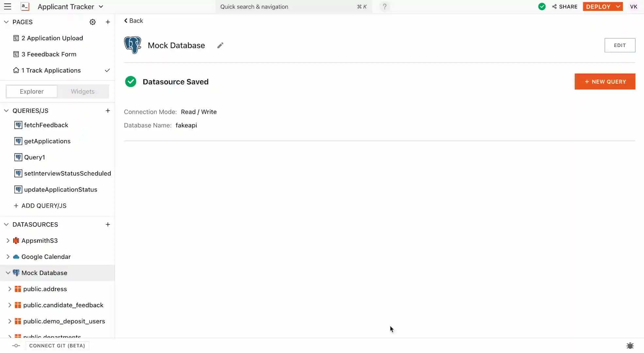The height and width of the screenshot is (353, 644).
Task: Open the updateApplicationStatus query
Action: (x=61, y=190)
